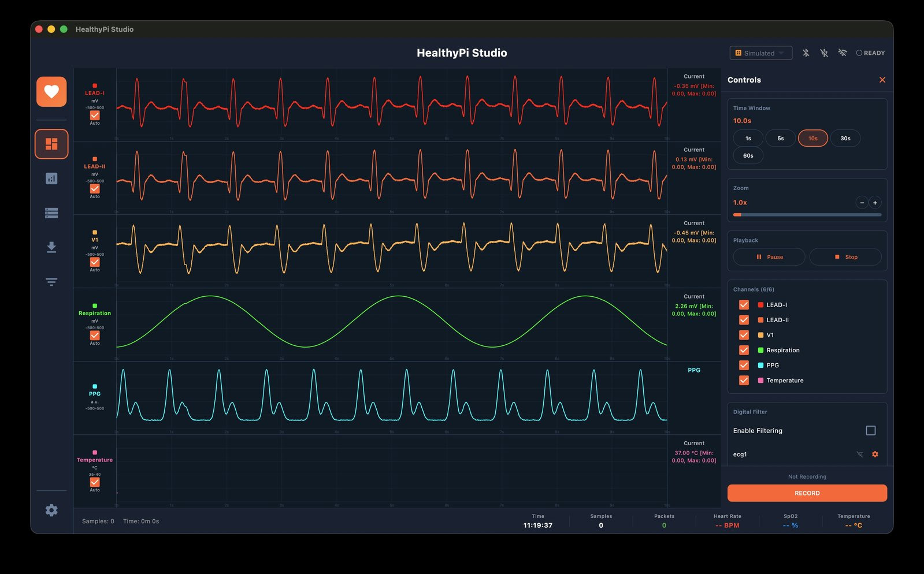Click the filter lines sidebar icon

51,282
